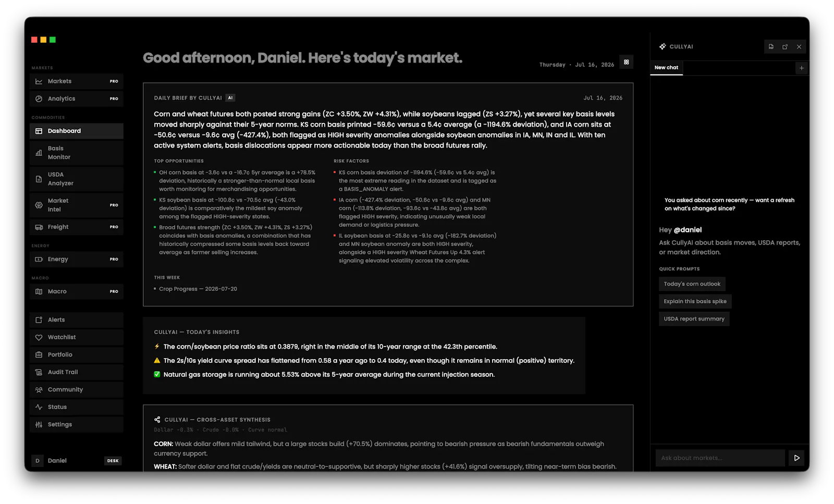This screenshot has height=504, width=834.
Task: Click the yellow warning insight icon
Action: (157, 361)
